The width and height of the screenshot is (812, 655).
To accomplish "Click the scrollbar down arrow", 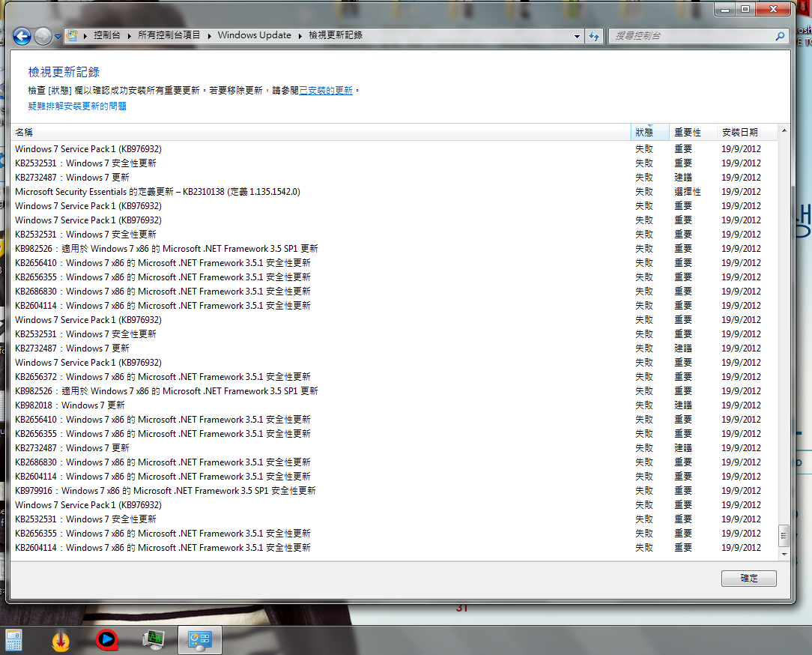I will pos(784,554).
